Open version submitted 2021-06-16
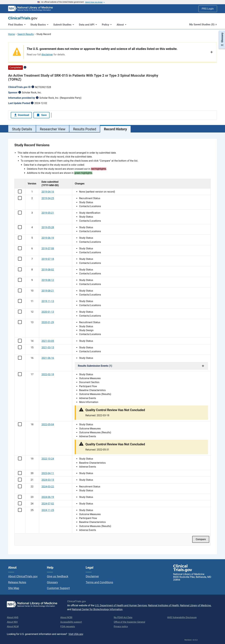Screen dimensions: 225x644 click(x=48, y=358)
